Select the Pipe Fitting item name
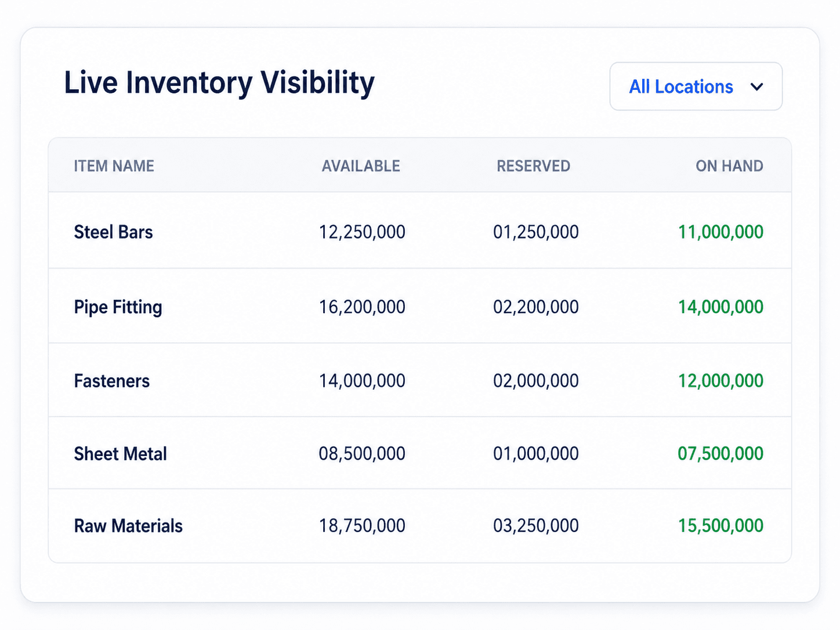 118,307
